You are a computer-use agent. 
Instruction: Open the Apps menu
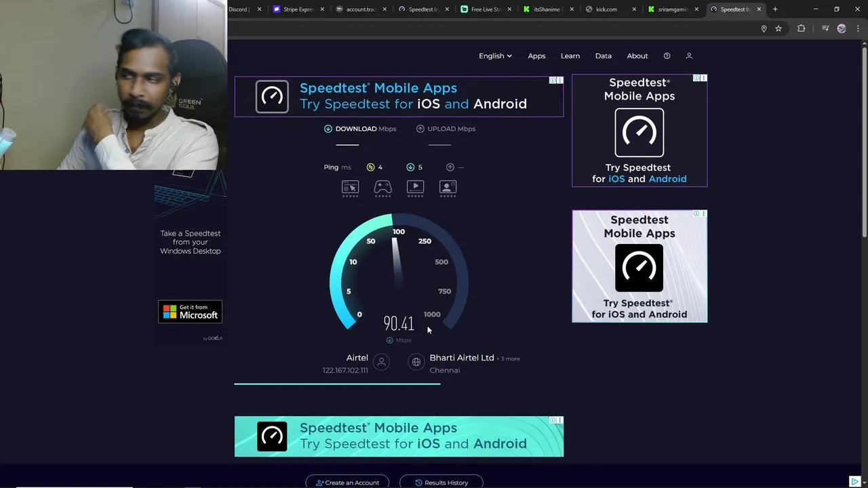click(536, 56)
